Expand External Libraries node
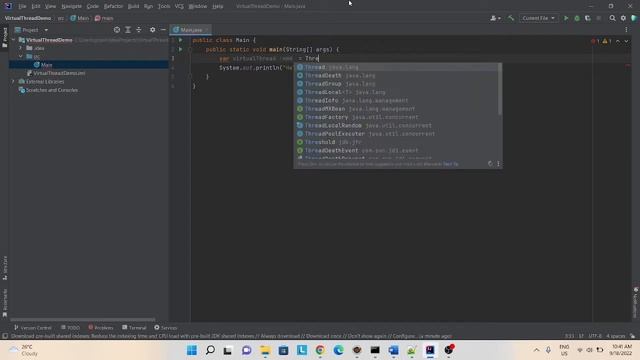This screenshot has width=640, height=360. click(13, 82)
